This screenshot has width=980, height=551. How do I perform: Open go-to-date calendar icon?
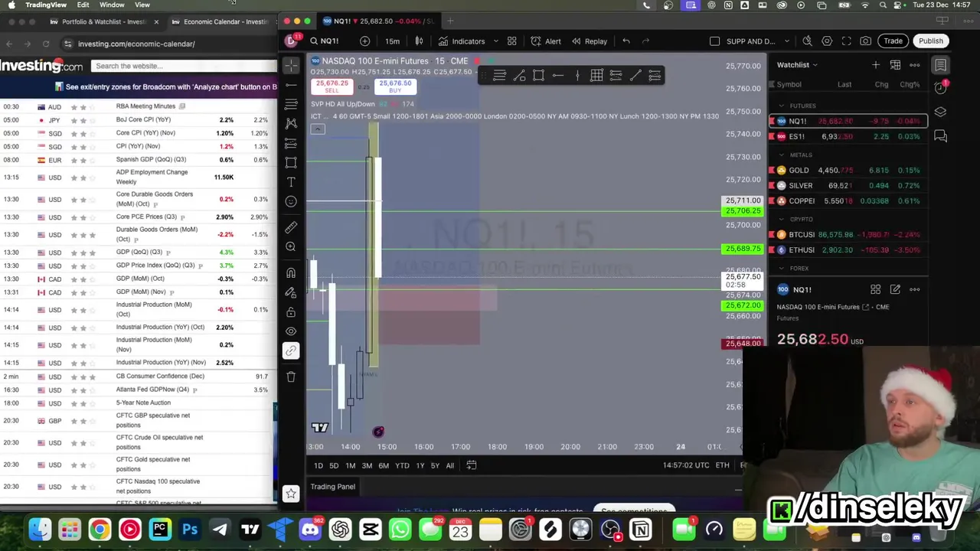[472, 465]
